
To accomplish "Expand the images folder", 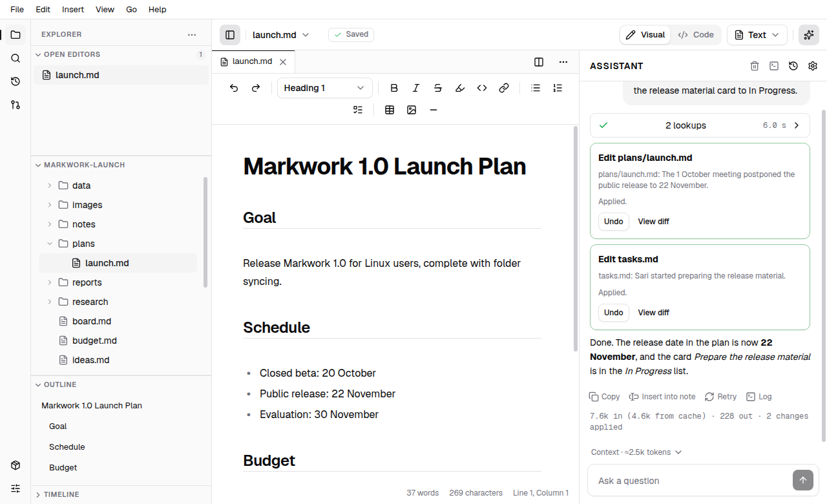I will [118, 205].
